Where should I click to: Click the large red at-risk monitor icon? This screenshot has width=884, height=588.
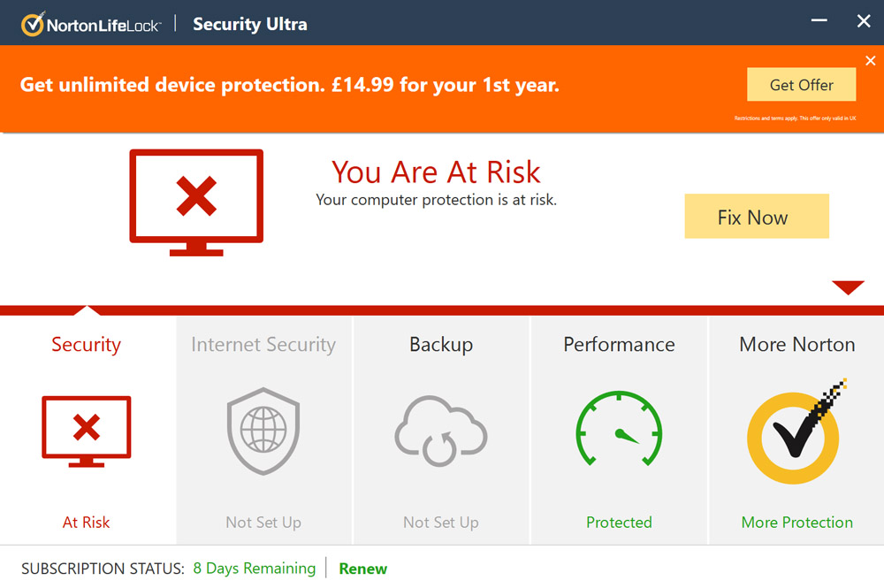tap(196, 202)
